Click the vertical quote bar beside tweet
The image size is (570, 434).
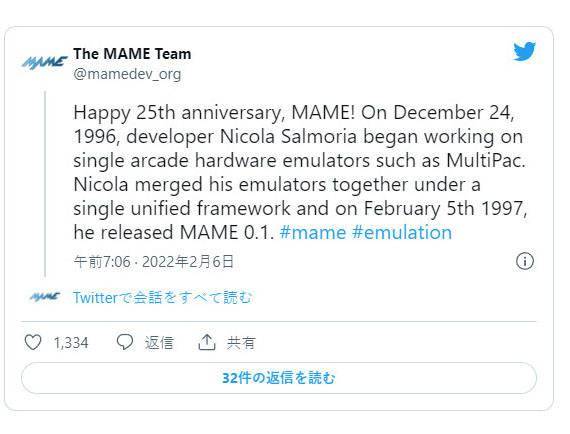(x=45, y=184)
